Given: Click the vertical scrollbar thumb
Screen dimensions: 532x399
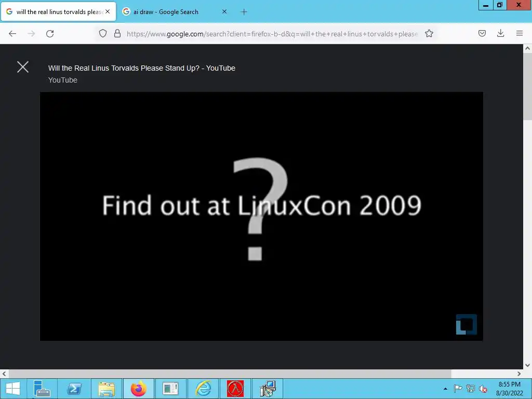Looking at the screenshot, I should pyautogui.click(x=527, y=86).
